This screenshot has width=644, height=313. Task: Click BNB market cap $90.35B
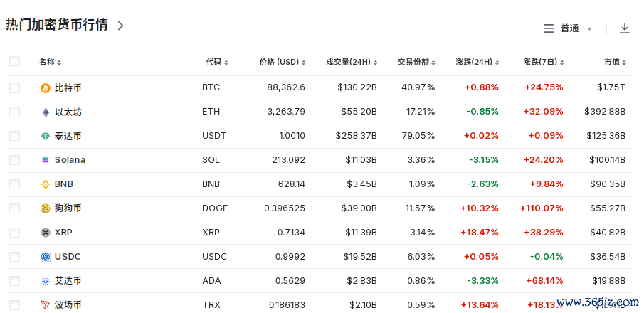point(608,184)
